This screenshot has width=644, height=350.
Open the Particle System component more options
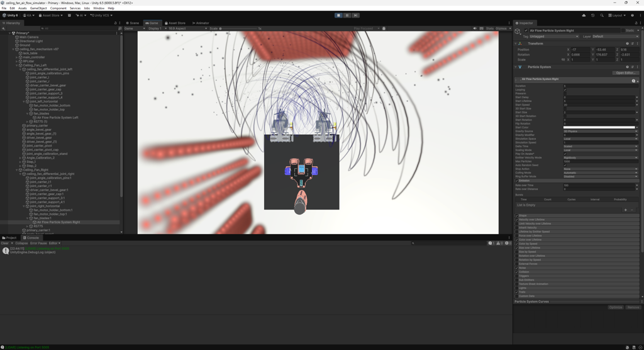637,67
